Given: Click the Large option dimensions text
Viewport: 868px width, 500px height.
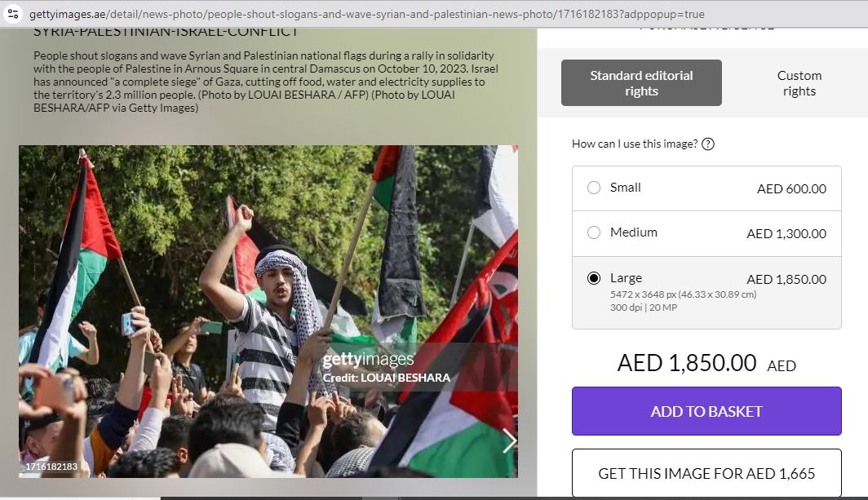Looking at the screenshot, I should click(683, 294).
